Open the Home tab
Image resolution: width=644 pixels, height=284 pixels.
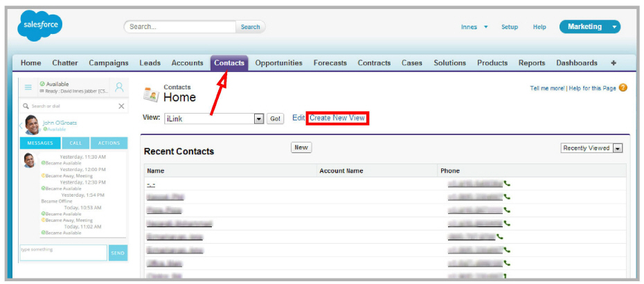click(x=30, y=63)
